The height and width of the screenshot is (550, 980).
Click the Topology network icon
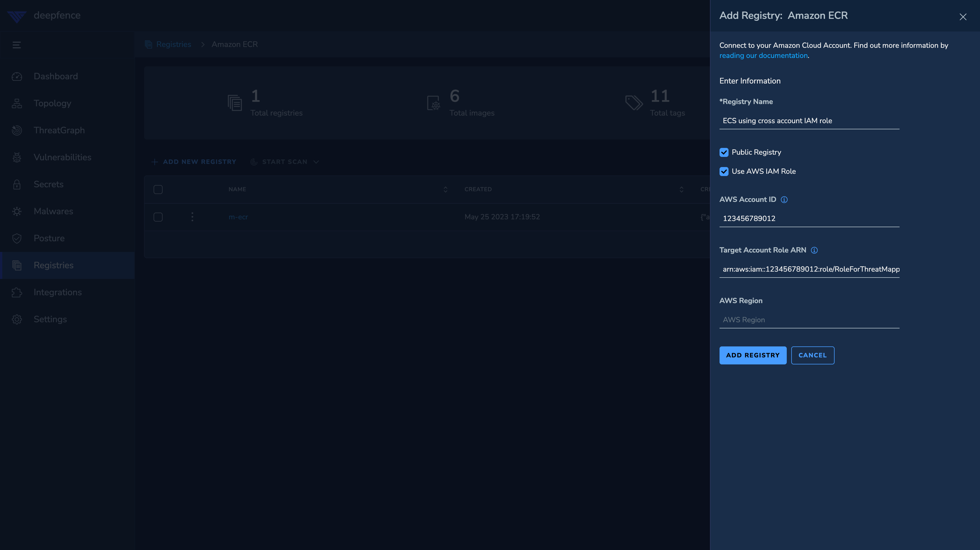click(x=17, y=103)
